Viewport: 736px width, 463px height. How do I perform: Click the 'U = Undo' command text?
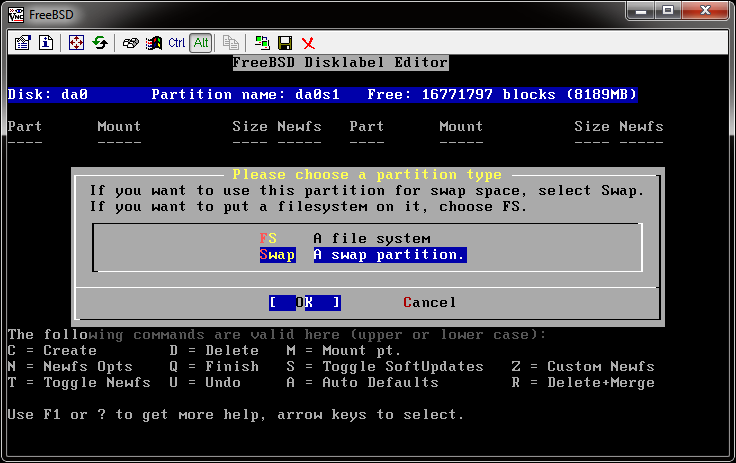pos(205,382)
